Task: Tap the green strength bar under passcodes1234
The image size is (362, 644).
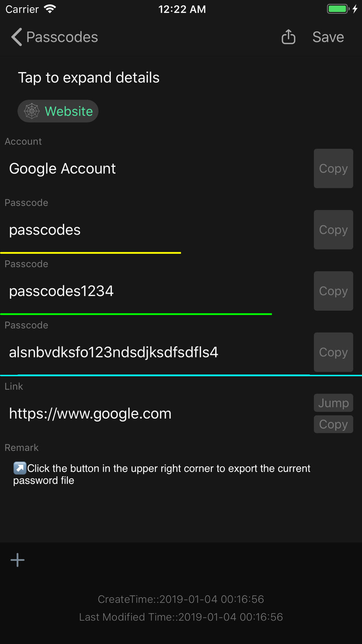Action: (x=136, y=314)
